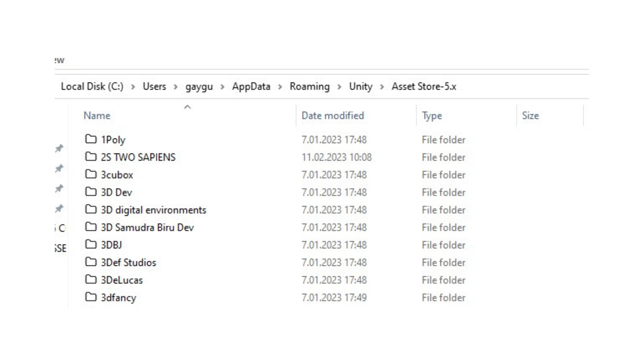The width and height of the screenshot is (644, 362).
Task: Click the File folder type of 3dfancy
Action: (444, 298)
